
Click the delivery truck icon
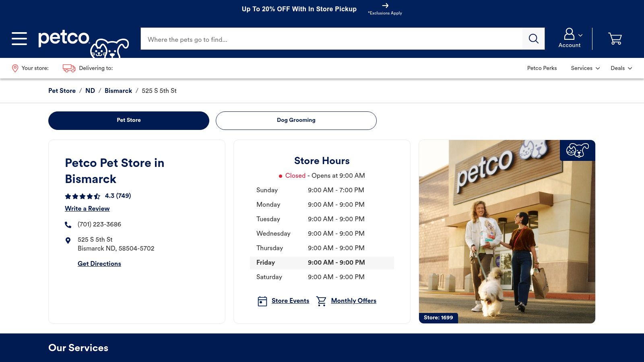69,68
